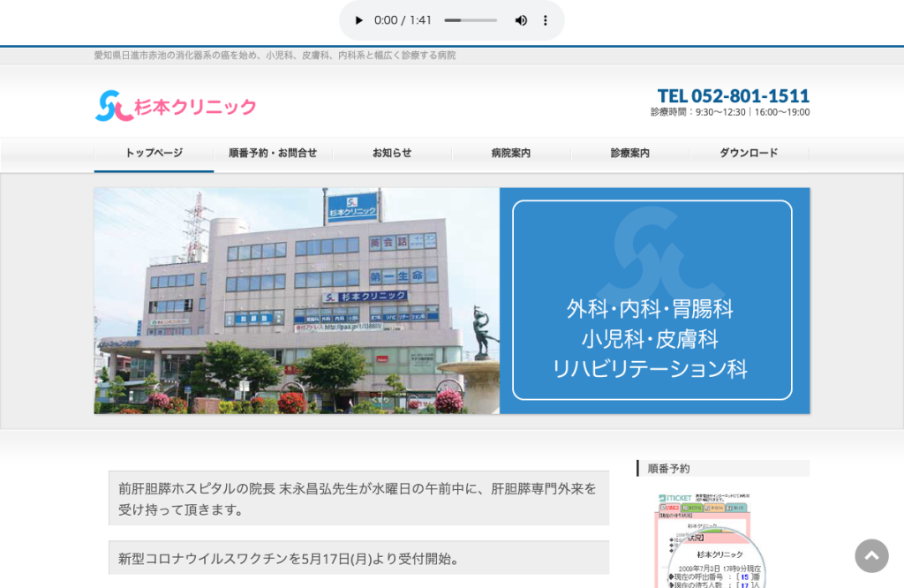Open 順番予約・お問合せ menu item
This screenshot has height=588, width=904.
[273, 153]
